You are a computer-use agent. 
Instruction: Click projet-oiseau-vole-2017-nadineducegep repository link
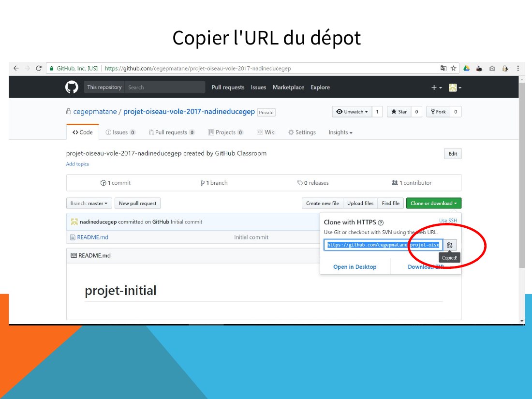189,112
